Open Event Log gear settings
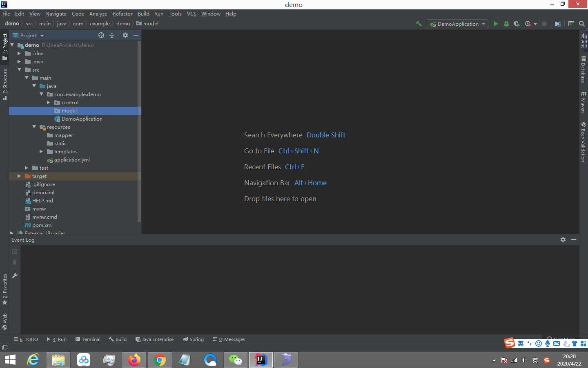588x368 pixels. (563, 240)
